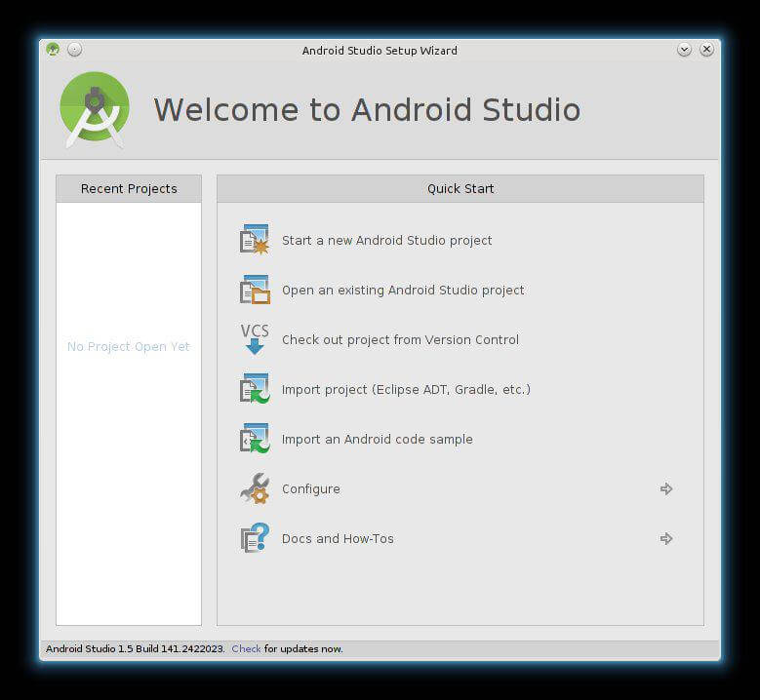The image size is (760, 700).
Task: Click the Import code sample icon
Action: click(x=255, y=439)
